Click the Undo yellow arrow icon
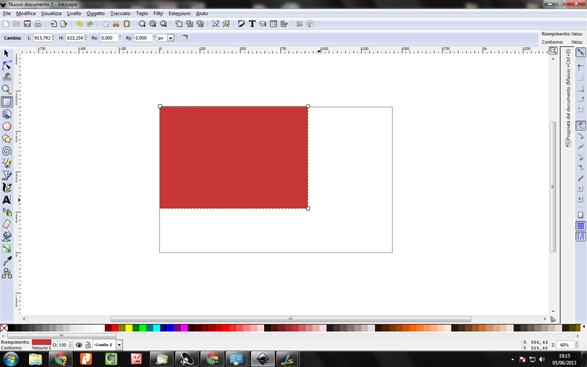Viewport: 587px width, 367px height. point(79,24)
